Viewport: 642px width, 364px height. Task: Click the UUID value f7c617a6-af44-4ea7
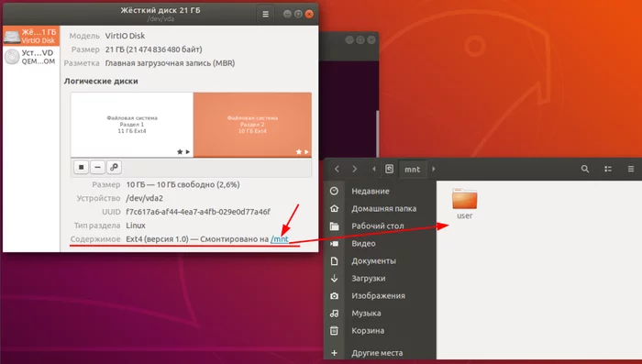[198, 212]
